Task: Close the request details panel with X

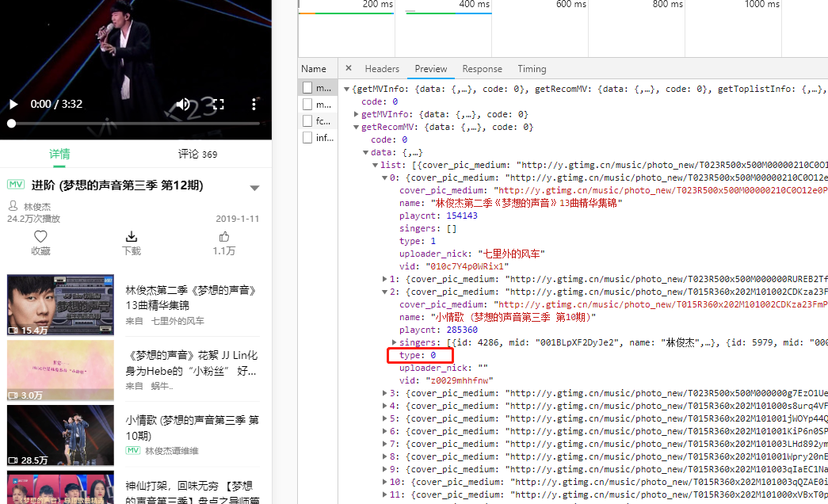Action: [348, 68]
